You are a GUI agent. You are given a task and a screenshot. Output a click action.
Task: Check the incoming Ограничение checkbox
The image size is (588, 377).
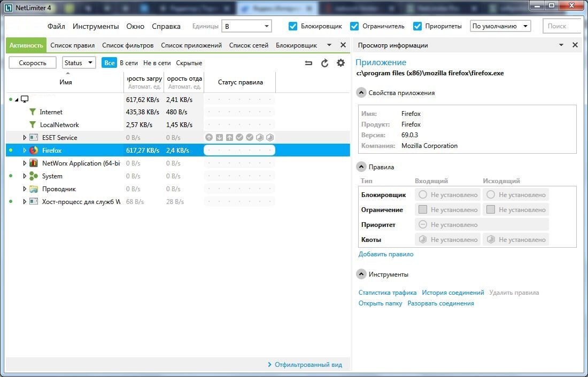coord(423,209)
